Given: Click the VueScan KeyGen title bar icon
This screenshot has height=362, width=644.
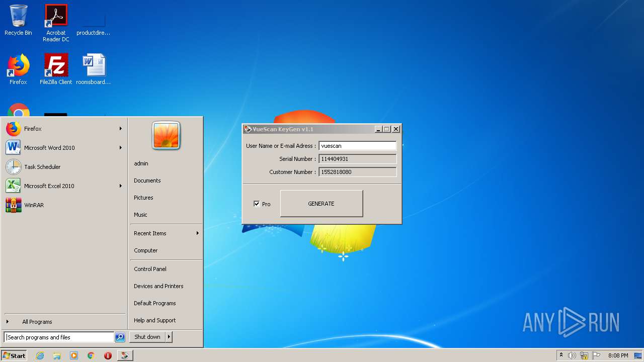Looking at the screenshot, I should [x=248, y=129].
